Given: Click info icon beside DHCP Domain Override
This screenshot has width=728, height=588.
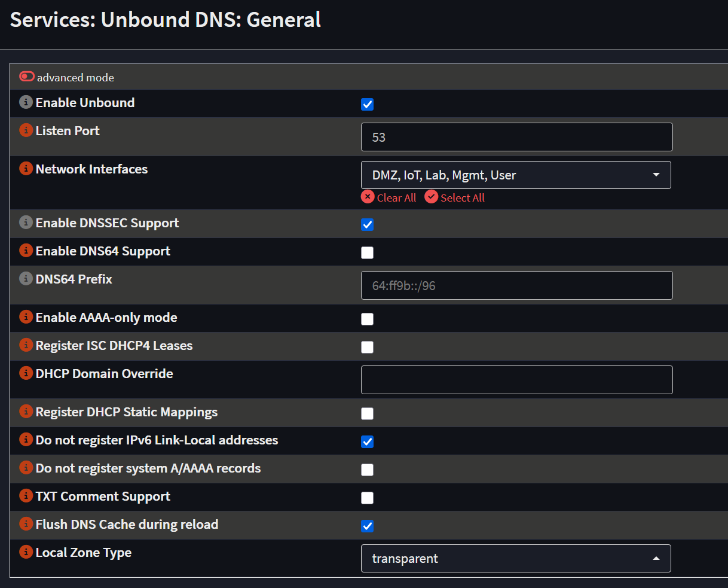Looking at the screenshot, I should point(25,372).
